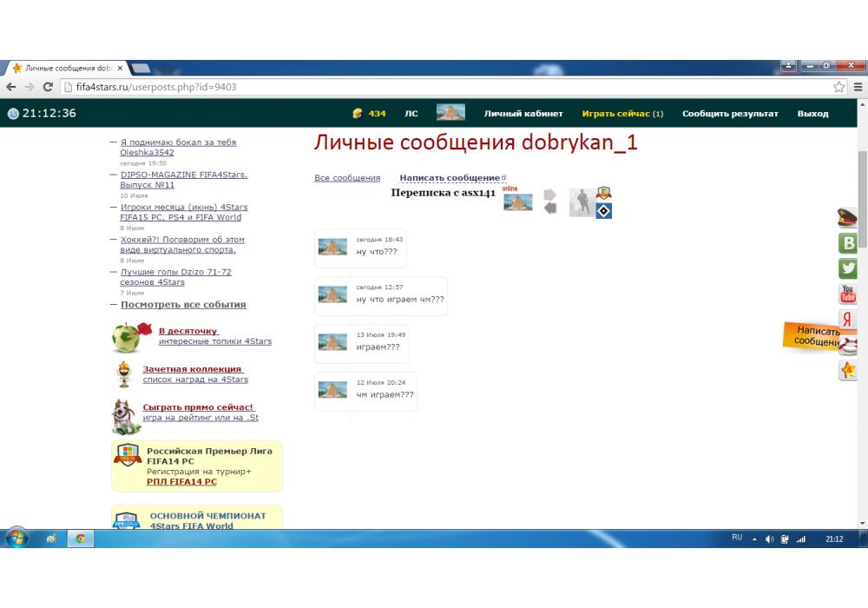Open the YouTube sidebar icon
This screenshot has width=868, height=608.
(x=848, y=294)
